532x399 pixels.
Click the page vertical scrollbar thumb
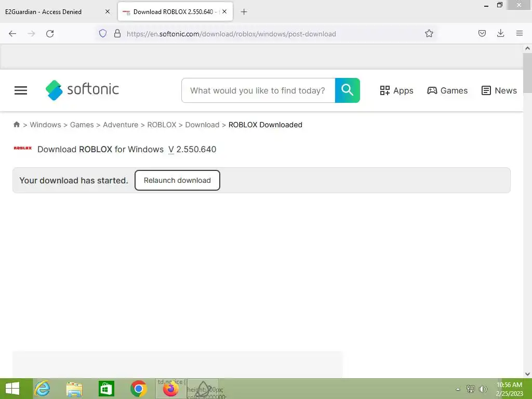point(527,73)
